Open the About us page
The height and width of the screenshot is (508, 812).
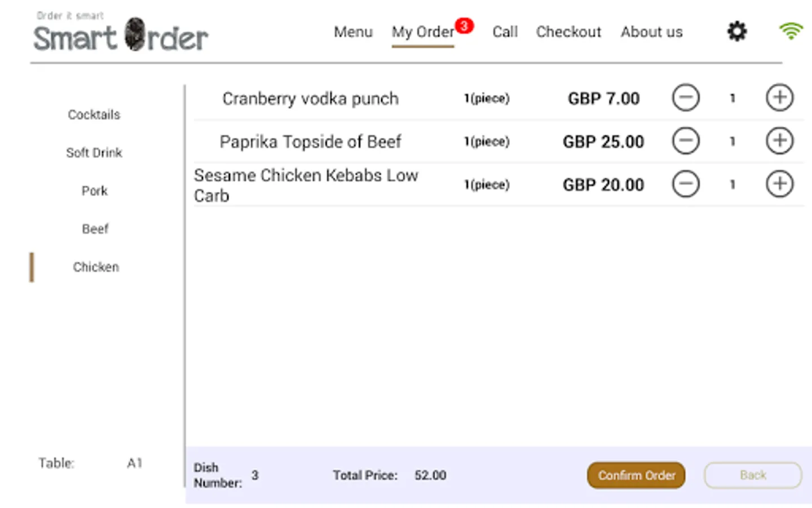click(x=651, y=32)
